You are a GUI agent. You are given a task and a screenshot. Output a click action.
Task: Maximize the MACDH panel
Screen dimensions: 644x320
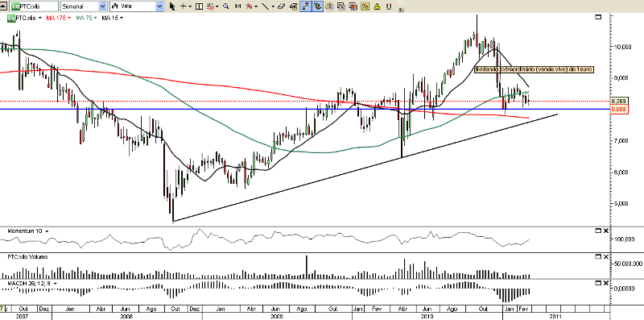tap(598, 283)
